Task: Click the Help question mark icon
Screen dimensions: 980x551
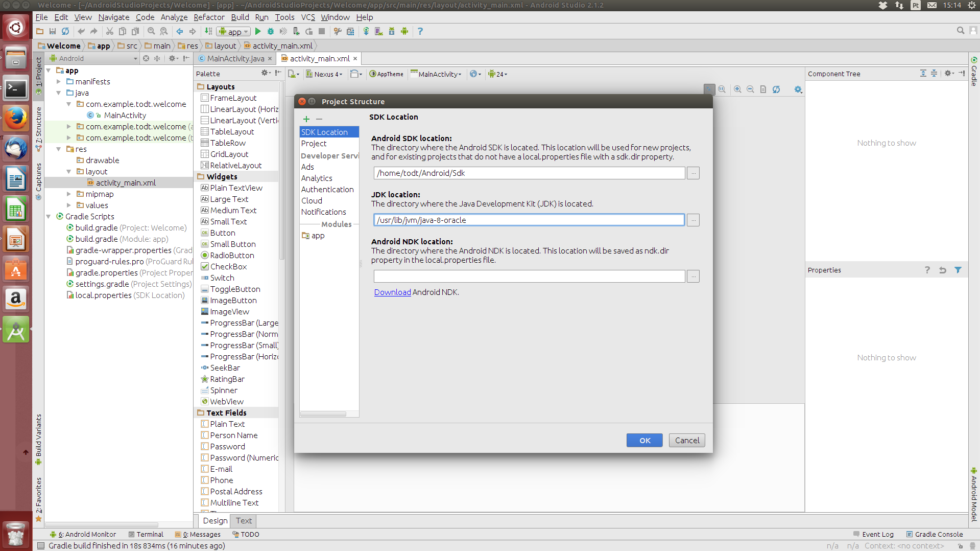Action: pyautogui.click(x=420, y=31)
